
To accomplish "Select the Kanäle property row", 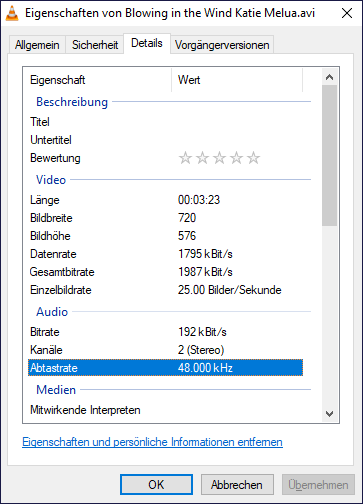I will [x=165, y=350].
